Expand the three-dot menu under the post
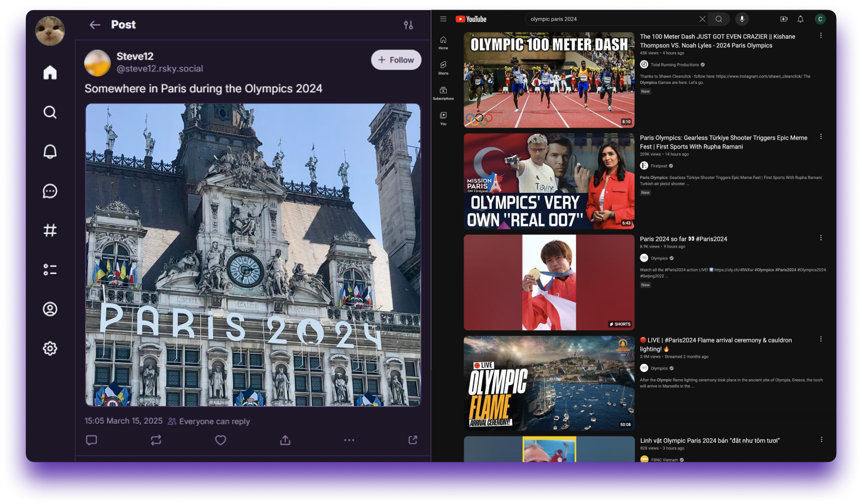 click(x=349, y=440)
